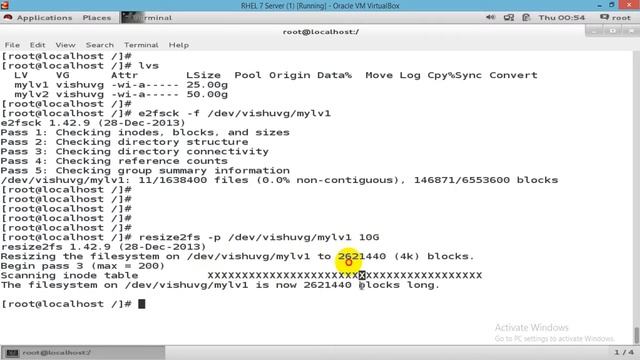Click 'Pass 4: Checking reference counts' line
Viewport: 640px width, 360px height.
coord(114,161)
